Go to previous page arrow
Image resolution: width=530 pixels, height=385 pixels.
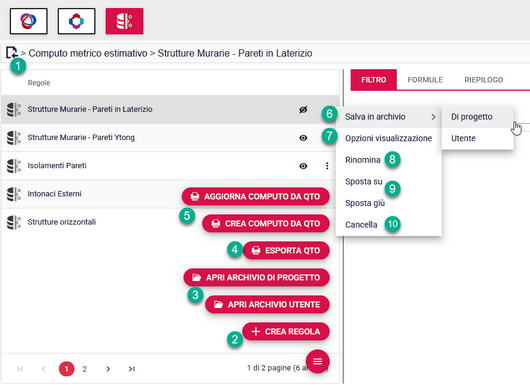pyautogui.click(x=44, y=369)
